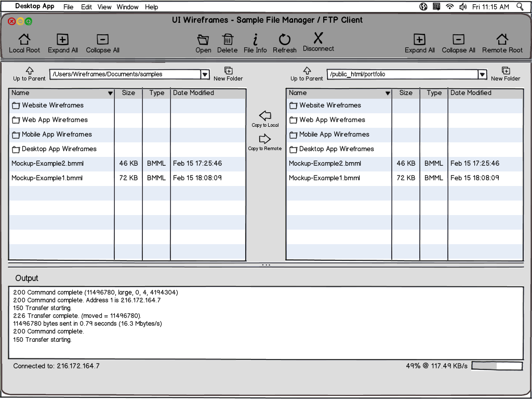532x399 pixels.
Task: Click the Copy to Remote arrow
Action: pos(265,138)
